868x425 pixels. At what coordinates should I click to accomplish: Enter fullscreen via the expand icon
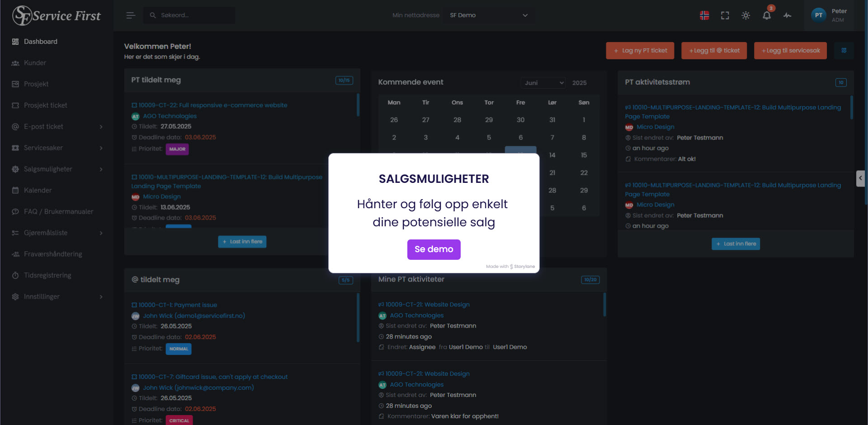[725, 15]
